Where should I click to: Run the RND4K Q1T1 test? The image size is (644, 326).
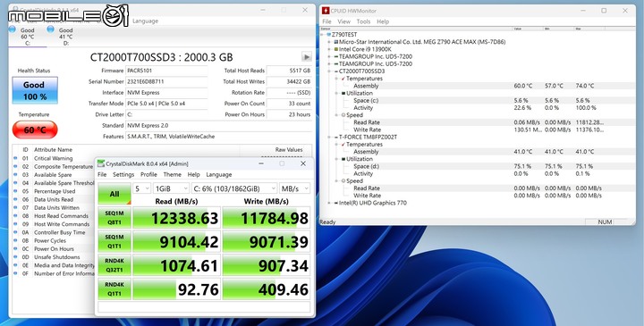point(114,289)
